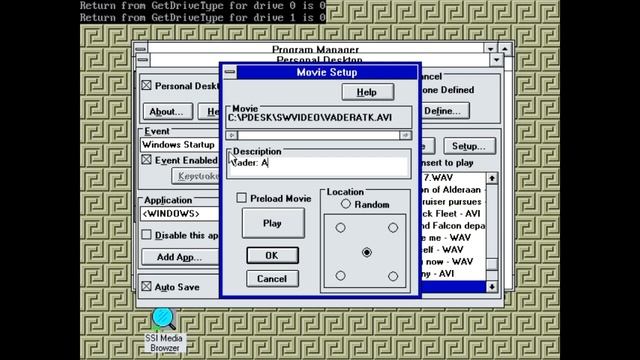The image size is (640, 360).
Task: Click the Description text field
Action: (319, 166)
